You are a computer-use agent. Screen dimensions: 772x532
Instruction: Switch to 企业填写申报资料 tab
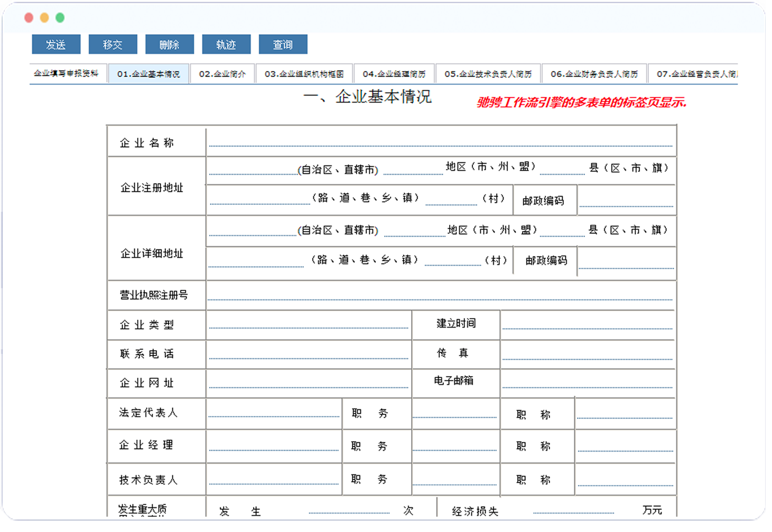(x=67, y=73)
